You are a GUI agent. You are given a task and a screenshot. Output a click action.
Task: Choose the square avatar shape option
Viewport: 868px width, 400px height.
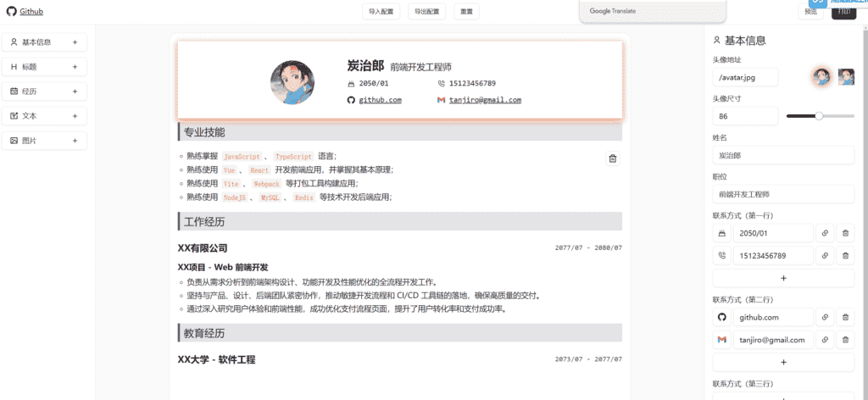[846, 77]
